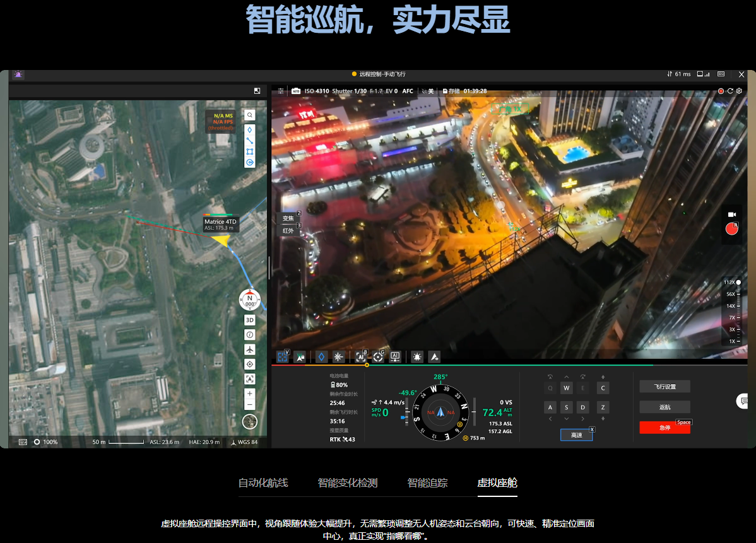
Task: Click the aircraft locate icon on map
Action: [250, 349]
